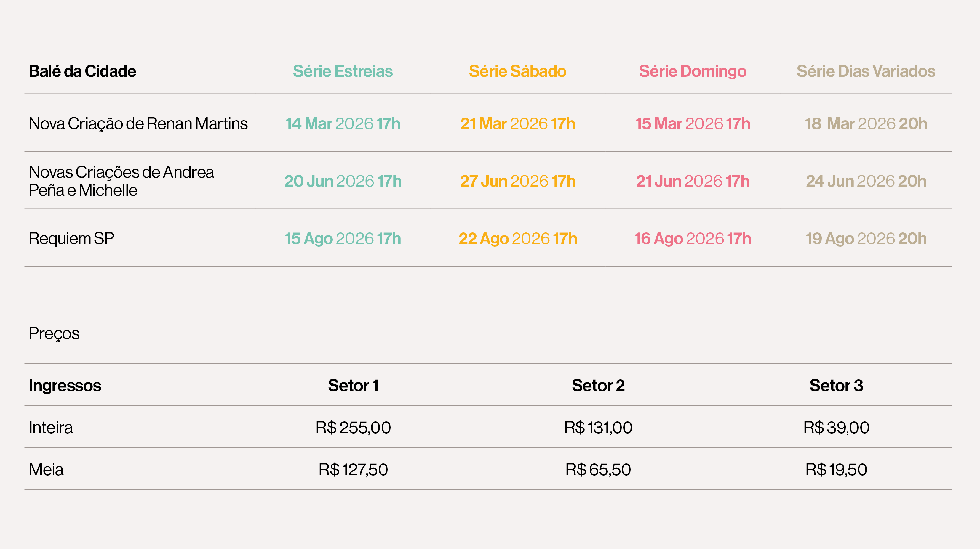Pick the 14 Mar 2026 17h date

(342, 123)
